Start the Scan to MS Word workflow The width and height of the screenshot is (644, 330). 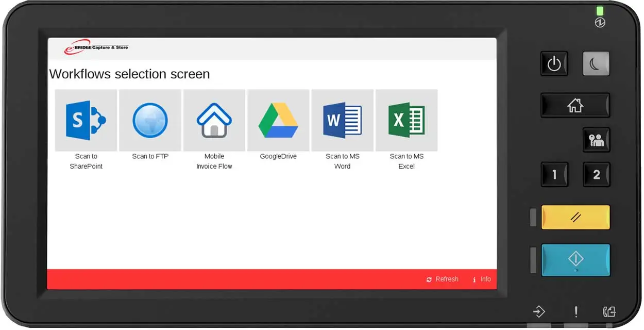(342, 121)
